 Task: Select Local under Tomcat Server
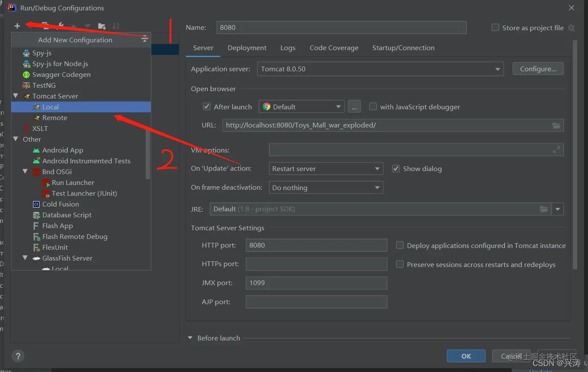81,107
